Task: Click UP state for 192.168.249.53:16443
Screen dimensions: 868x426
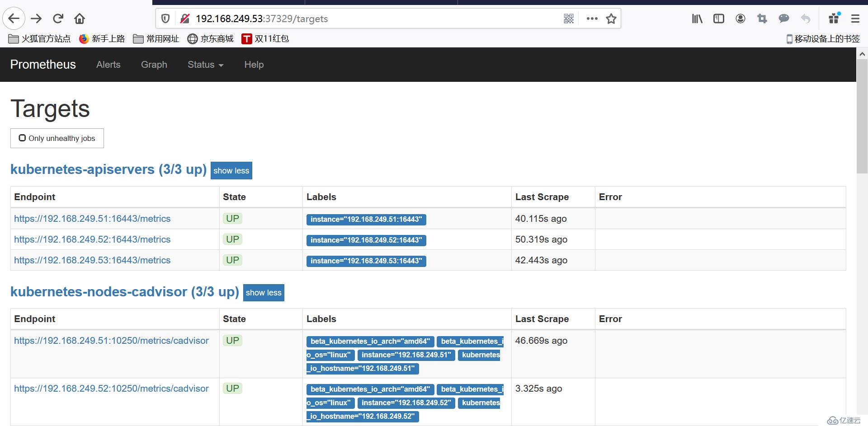Action: (232, 260)
